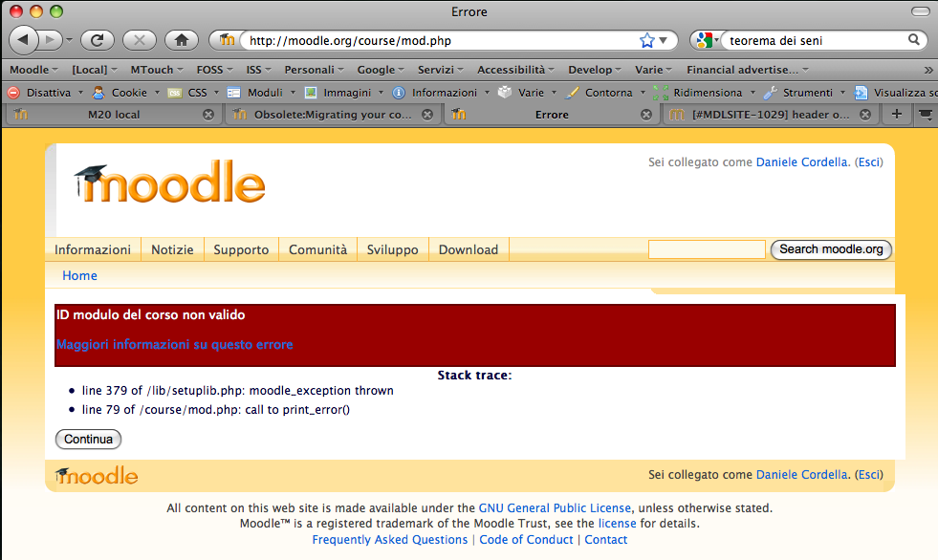The height and width of the screenshot is (560, 938).
Task: Click the Immagini picture icon
Action: pos(311,93)
